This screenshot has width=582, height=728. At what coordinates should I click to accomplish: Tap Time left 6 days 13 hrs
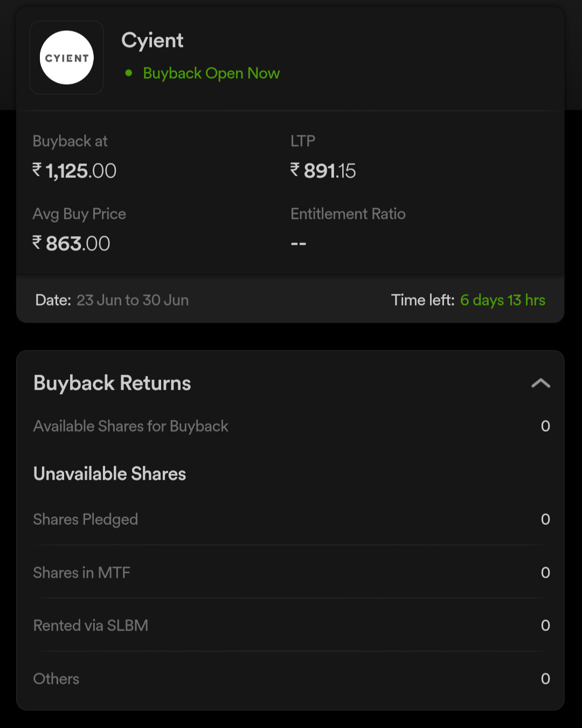click(x=468, y=300)
